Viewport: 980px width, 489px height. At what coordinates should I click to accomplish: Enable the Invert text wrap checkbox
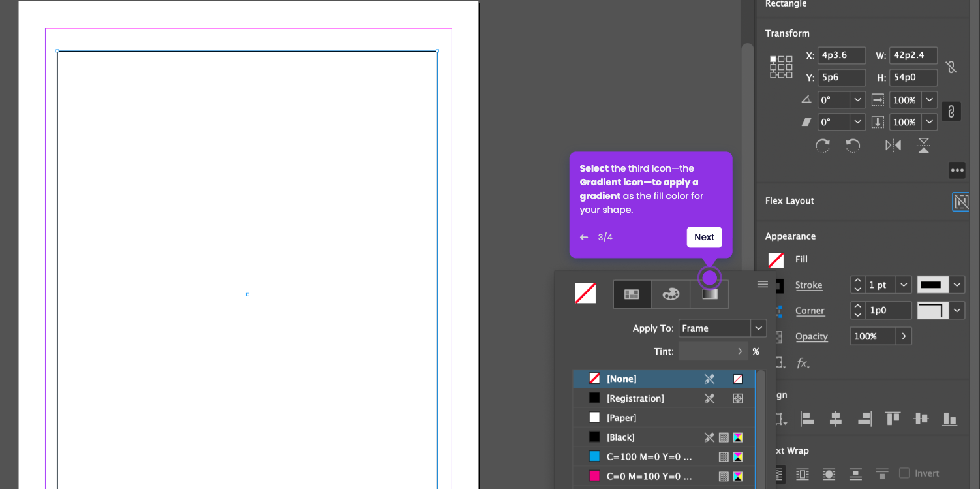coord(904,473)
